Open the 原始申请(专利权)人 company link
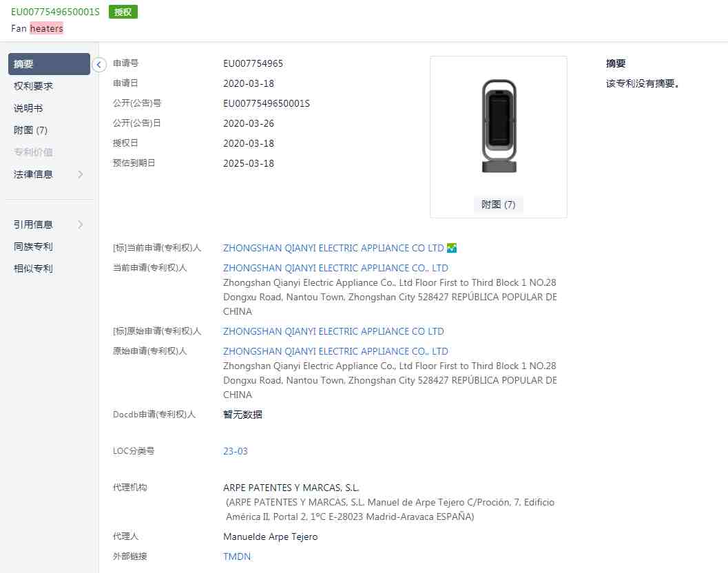This screenshot has width=728, height=573. point(335,351)
